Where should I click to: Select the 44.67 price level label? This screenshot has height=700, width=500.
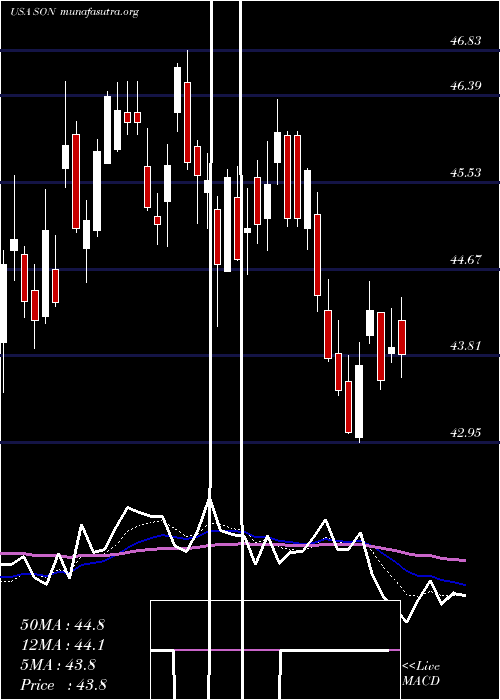[466, 259]
